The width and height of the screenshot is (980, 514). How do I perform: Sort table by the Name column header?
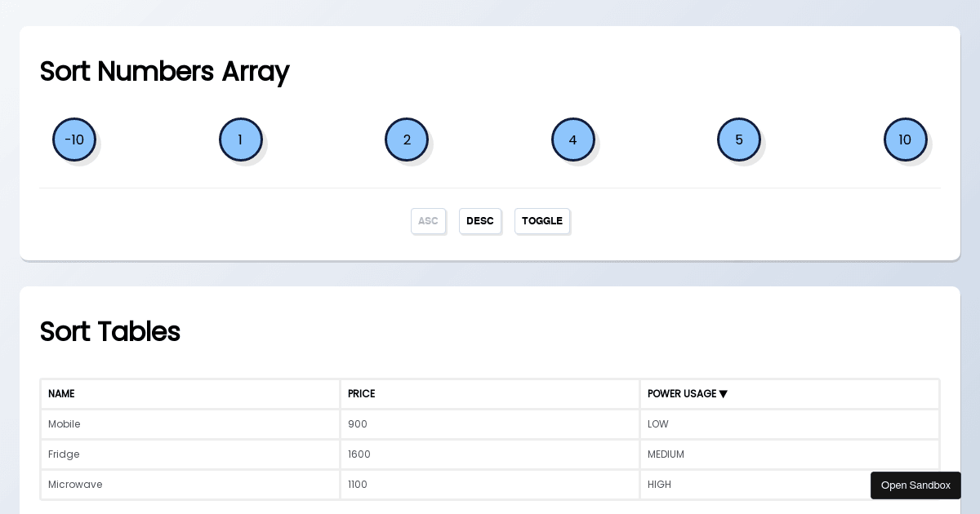click(61, 394)
